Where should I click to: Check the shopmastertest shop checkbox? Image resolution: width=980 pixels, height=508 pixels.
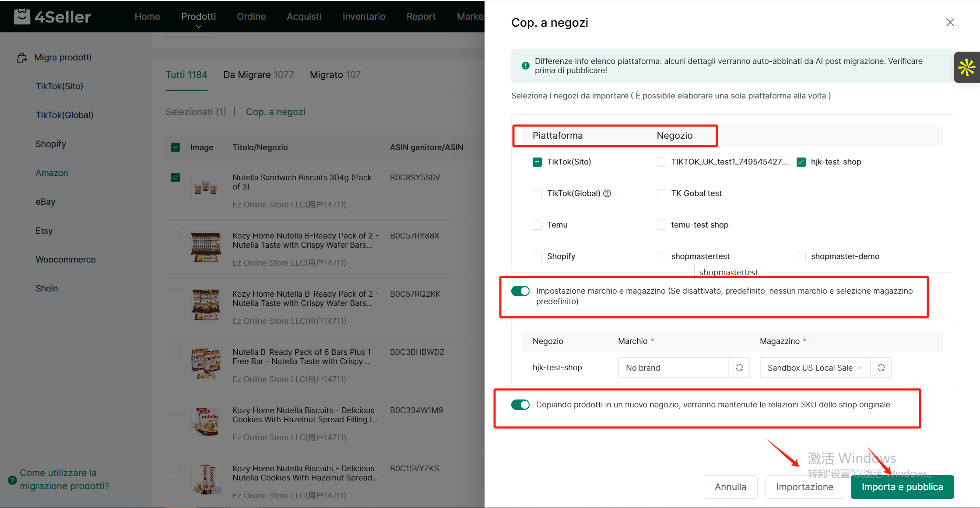click(x=661, y=256)
